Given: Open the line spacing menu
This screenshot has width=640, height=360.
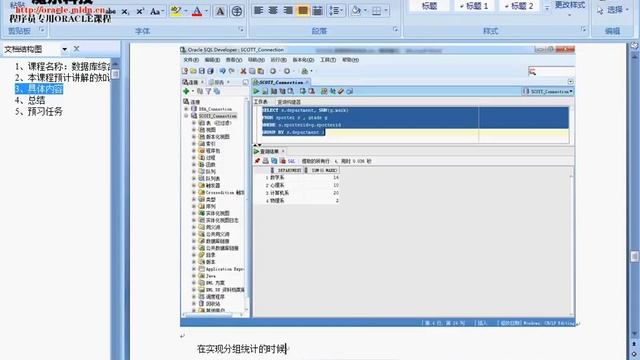Looking at the screenshot, I should pyautogui.click(x=336, y=11).
